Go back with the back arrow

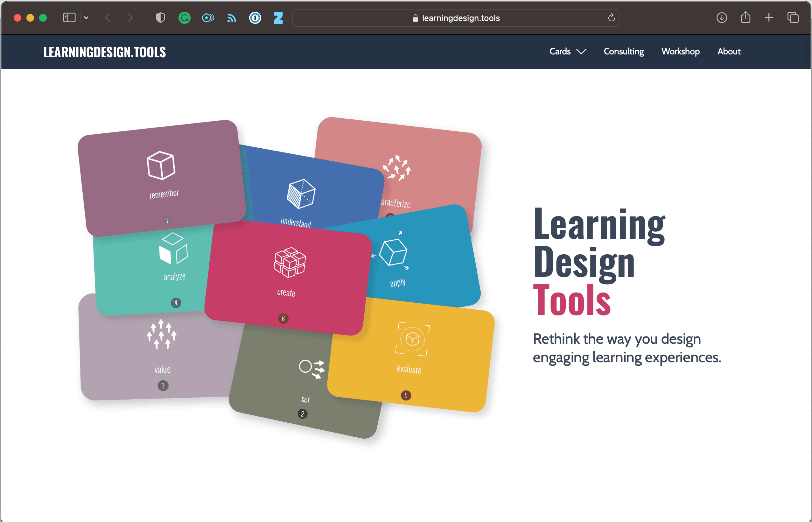coord(108,18)
